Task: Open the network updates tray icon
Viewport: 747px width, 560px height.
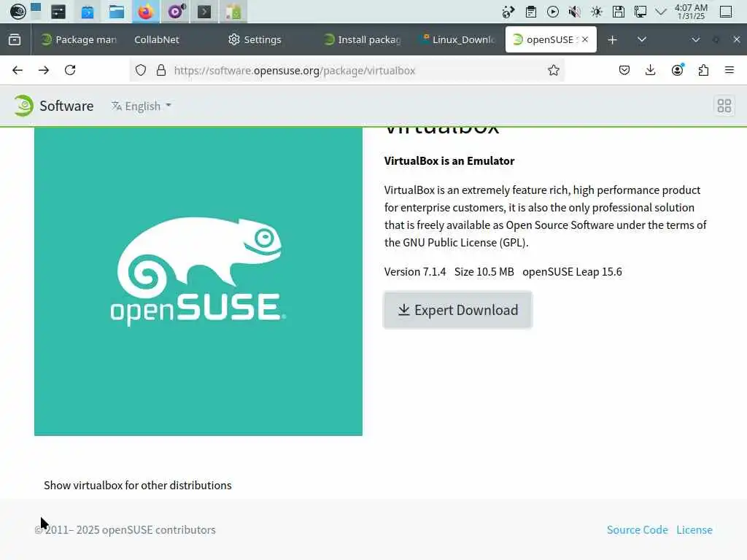Action: pyautogui.click(x=508, y=12)
